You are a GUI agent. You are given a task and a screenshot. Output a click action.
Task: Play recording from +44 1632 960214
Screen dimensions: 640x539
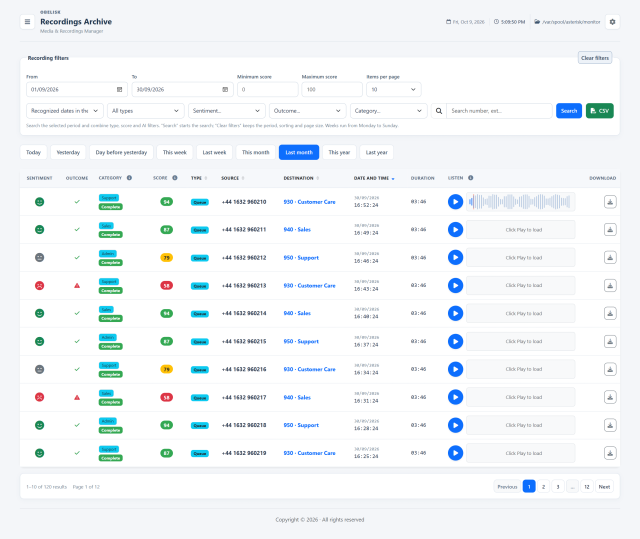pyautogui.click(x=455, y=313)
